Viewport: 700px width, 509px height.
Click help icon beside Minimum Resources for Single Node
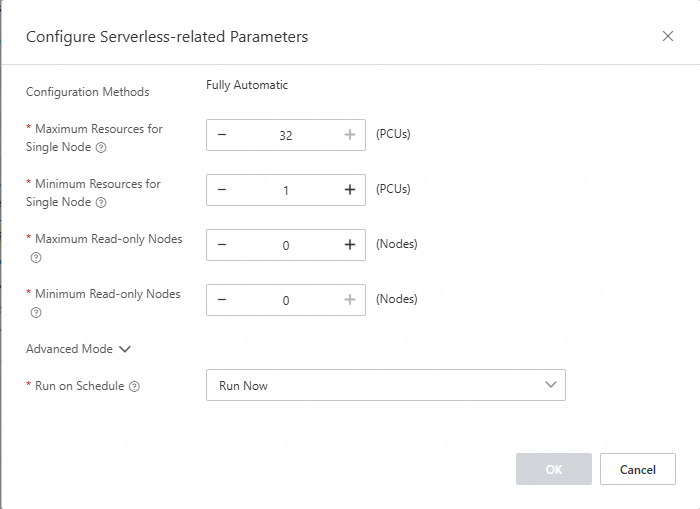(101, 203)
